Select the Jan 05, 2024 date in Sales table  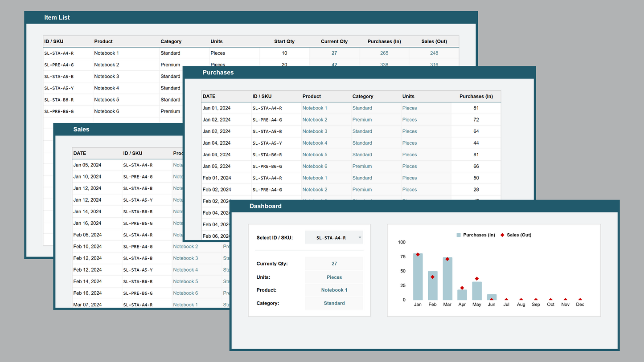point(87,165)
